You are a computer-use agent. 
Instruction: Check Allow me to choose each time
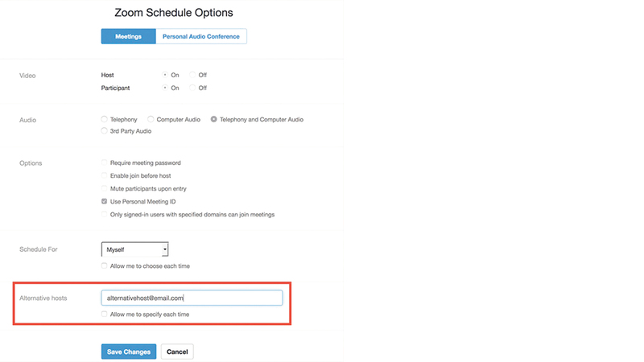(105, 265)
